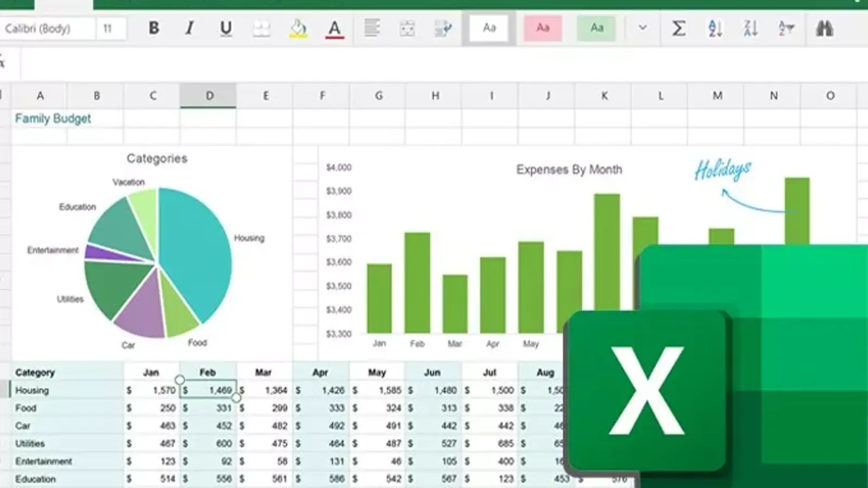Click the Mar bar in the chart
Viewport: 868px width, 488px height.
tap(455, 304)
